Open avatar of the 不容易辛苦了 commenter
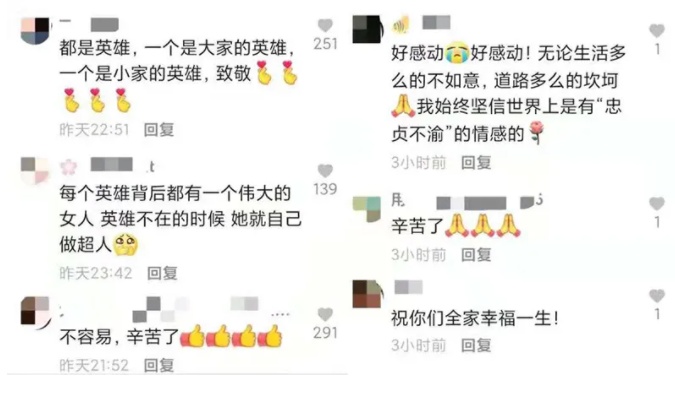Viewport: 675px width, 416px height. pos(35,310)
